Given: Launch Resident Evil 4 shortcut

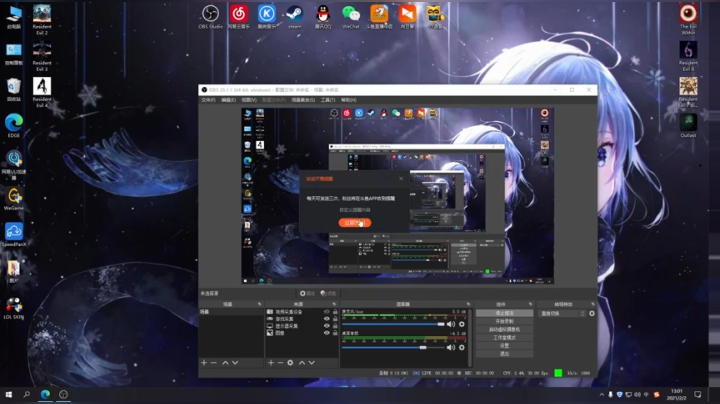Looking at the screenshot, I should (x=42, y=92).
